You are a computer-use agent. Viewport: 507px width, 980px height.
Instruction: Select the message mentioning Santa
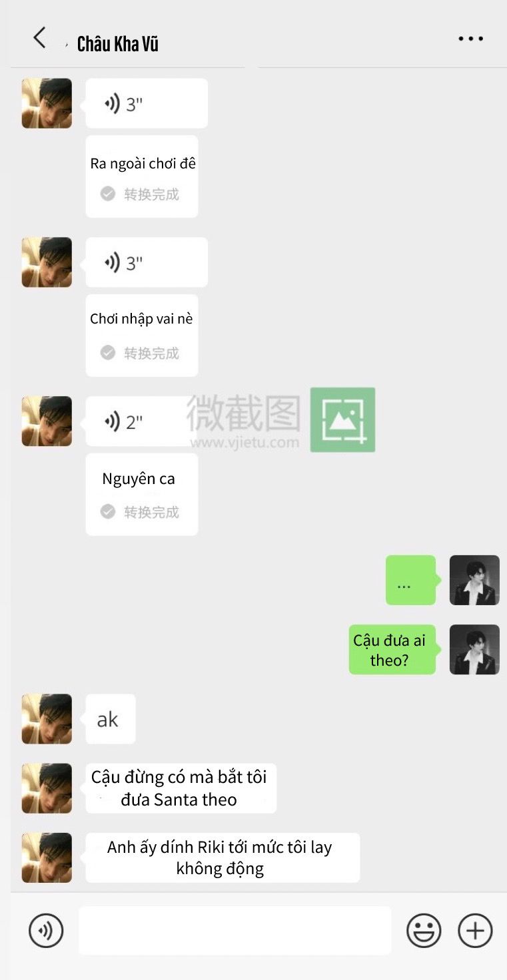pyautogui.click(x=181, y=788)
